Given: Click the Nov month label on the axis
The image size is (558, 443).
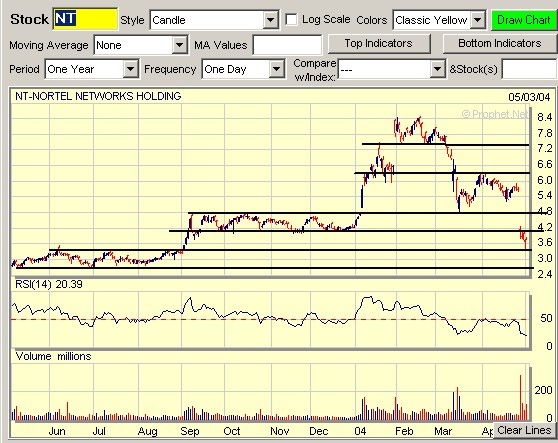Looking at the screenshot, I should [279, 431].
